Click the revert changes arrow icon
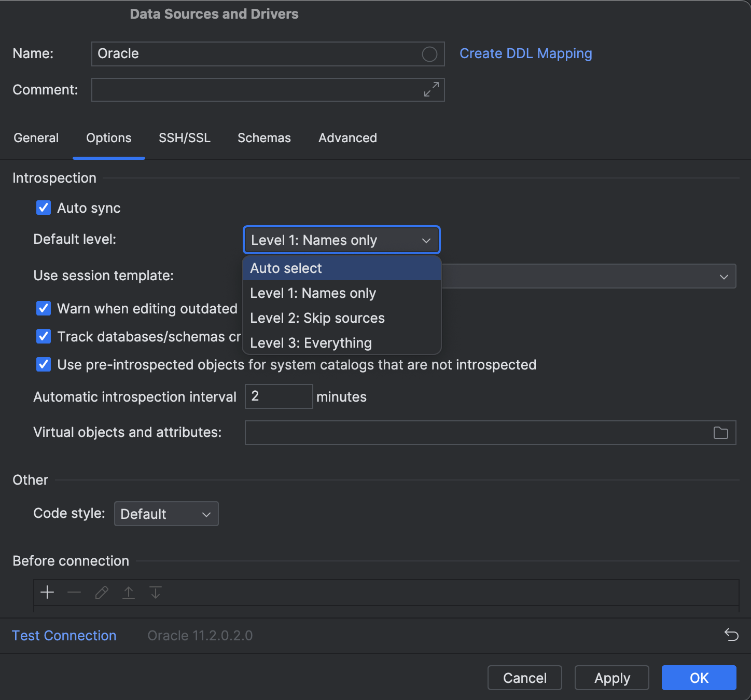The width and height of the screenshot is (751, 700). pos(731,635)
